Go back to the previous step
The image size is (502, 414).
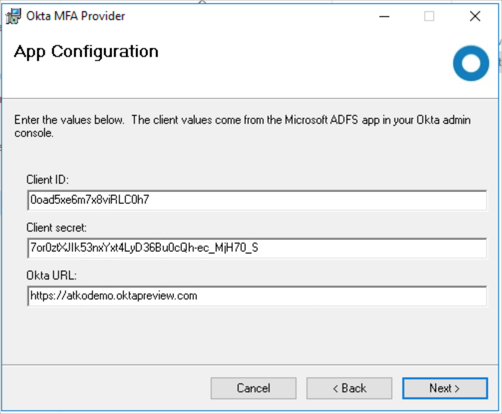(x=349, y=388)
